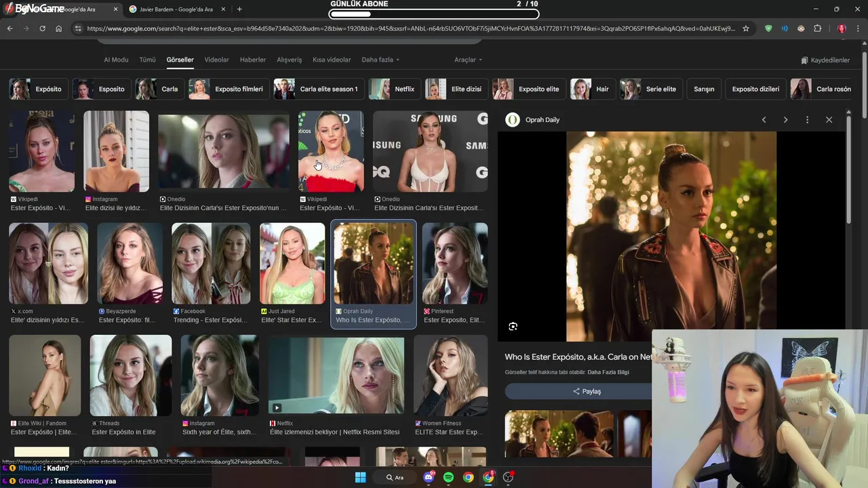This screenshot has width=868, height=488.
Task: Open the Oprah Daily source in preview header
Action: [x=534, y=120]
